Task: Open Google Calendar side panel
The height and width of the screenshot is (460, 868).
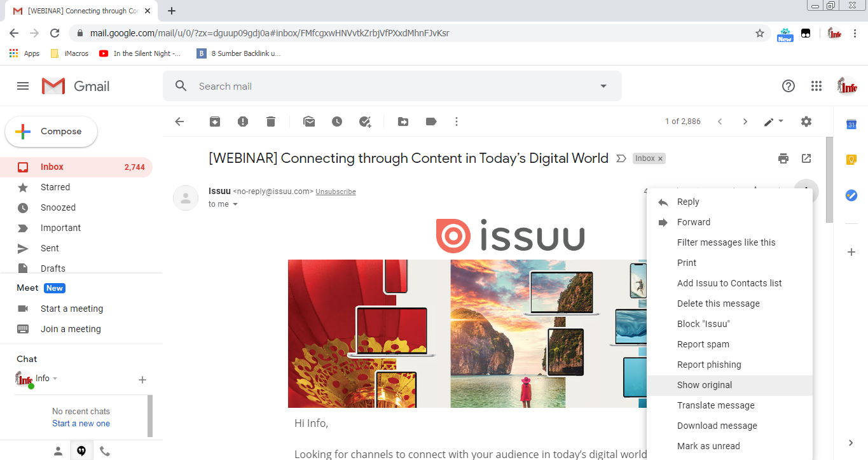Action: (851, 124)
